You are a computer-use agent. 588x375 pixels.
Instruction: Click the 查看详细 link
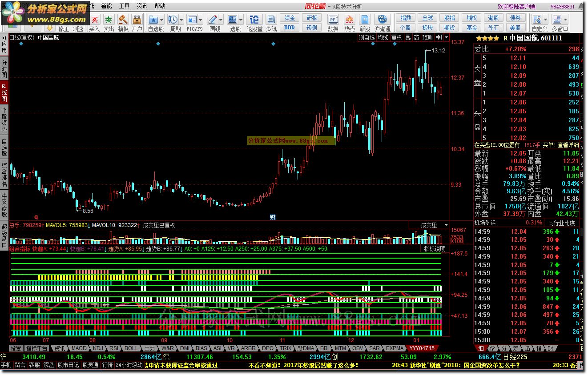568,145
